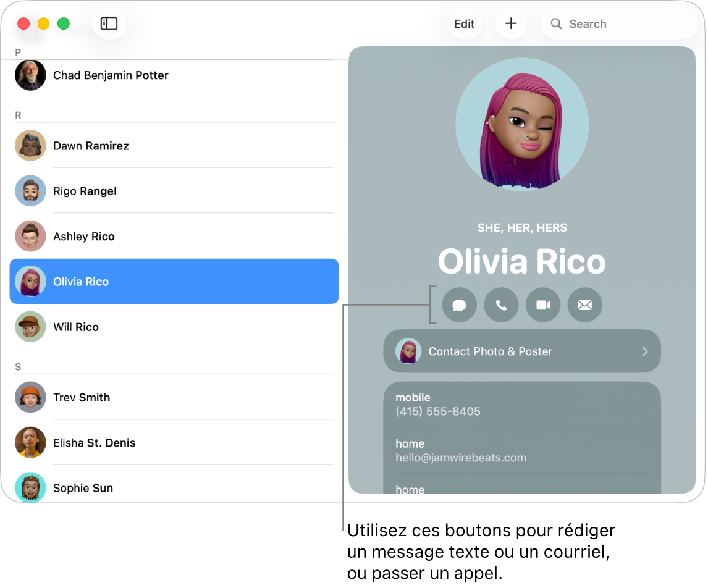Email Olivia via the envelope icon
The height and width of the screenshot is (588, 708).
pyautogui.click(x=584, y=304)
